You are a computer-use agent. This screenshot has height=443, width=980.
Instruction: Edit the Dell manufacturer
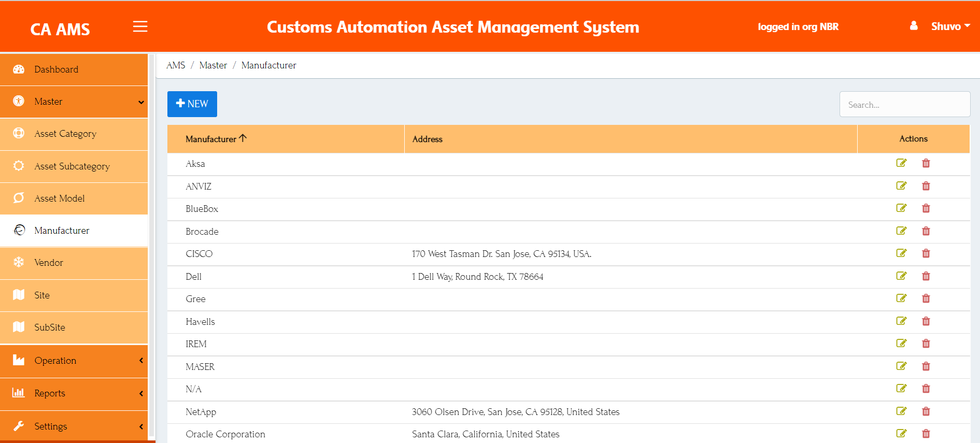point(902,276)
